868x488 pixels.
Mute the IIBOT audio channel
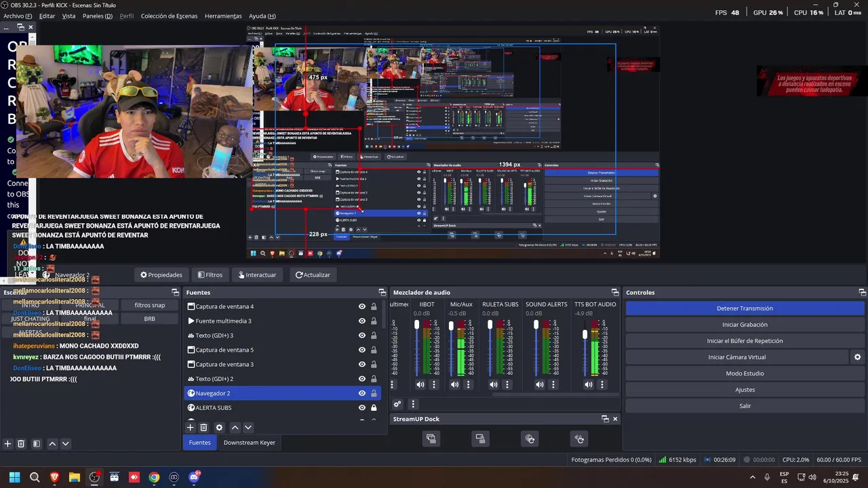click(x=420, y=384)
